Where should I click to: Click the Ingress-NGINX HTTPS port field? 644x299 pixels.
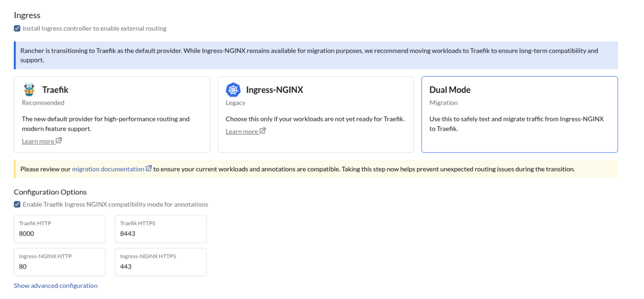tap(161, 262)
